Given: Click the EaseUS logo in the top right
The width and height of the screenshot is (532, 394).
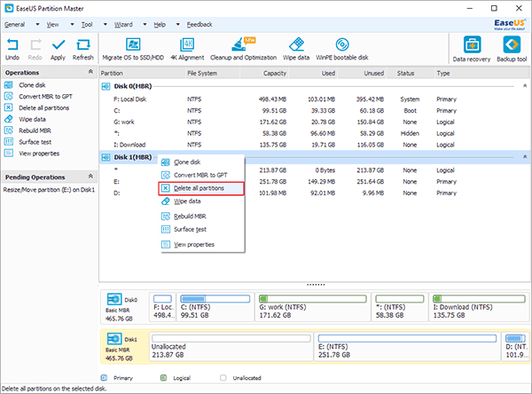Looking at the screenshot, I should [x=510, y=25].
